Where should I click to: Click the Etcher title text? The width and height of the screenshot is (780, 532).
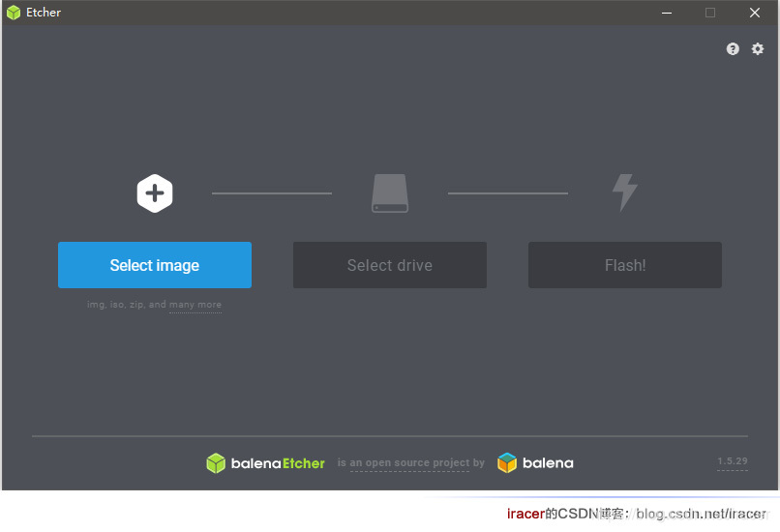pos(44,13)
